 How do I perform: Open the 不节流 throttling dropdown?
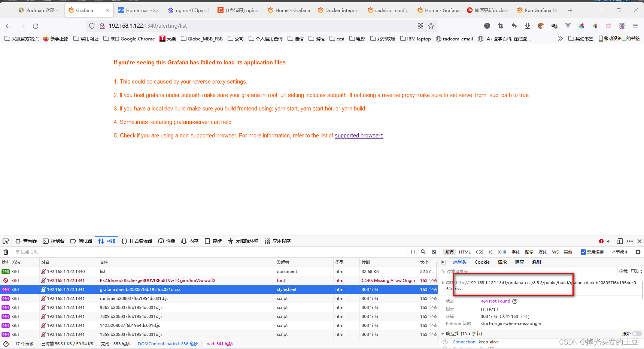[x=620, y=252]
